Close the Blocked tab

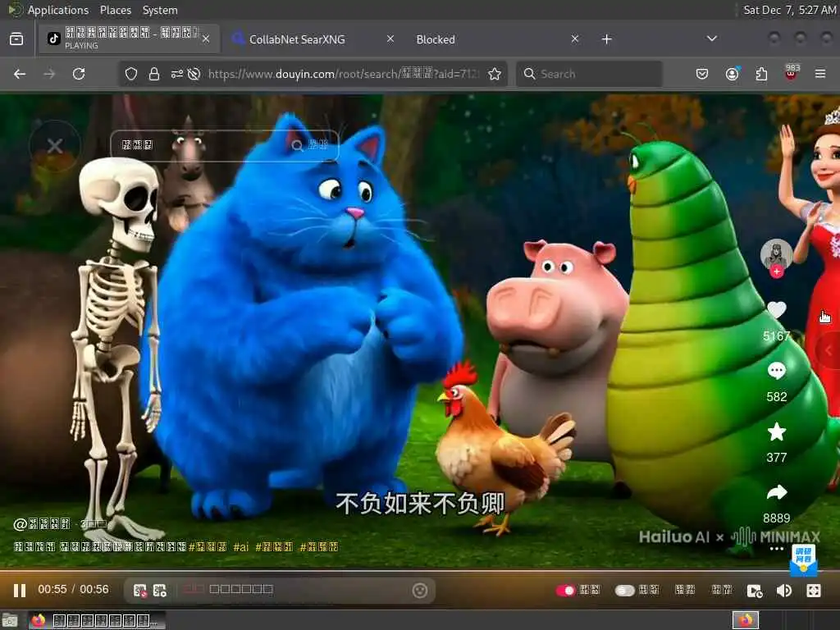pyautogui.click(x=575, y=39)
